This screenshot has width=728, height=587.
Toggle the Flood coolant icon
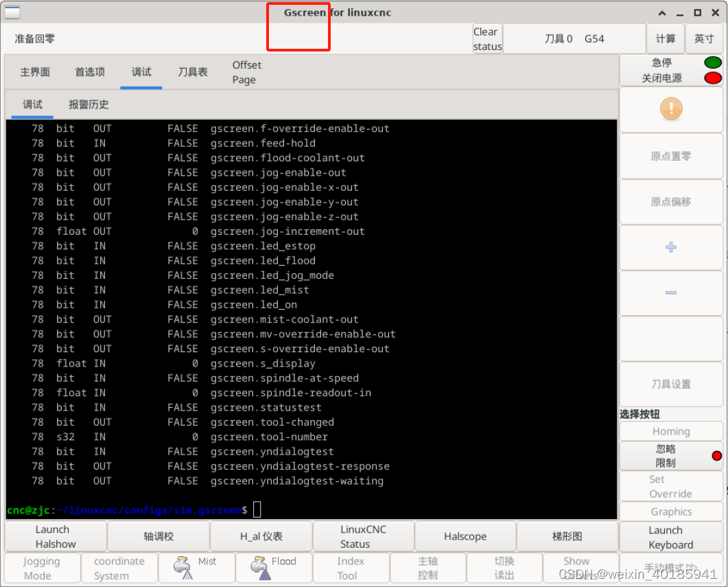coord(261,567)
